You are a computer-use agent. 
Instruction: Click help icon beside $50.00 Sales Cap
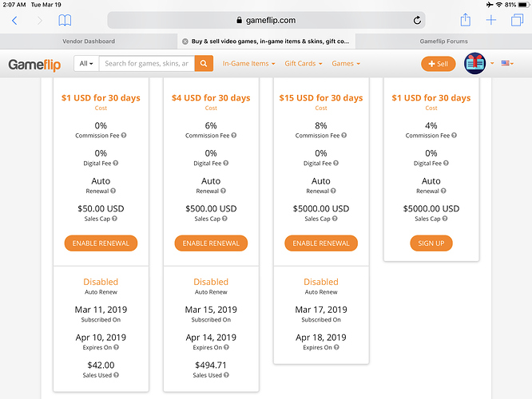[115, 219]
